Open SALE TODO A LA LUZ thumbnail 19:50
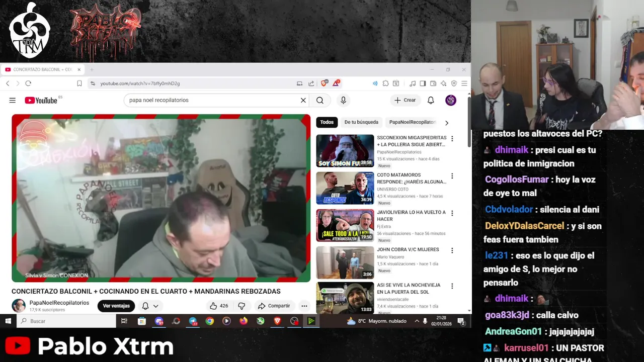Viewport: 644px width, 362px height. [x=345, y=225]
